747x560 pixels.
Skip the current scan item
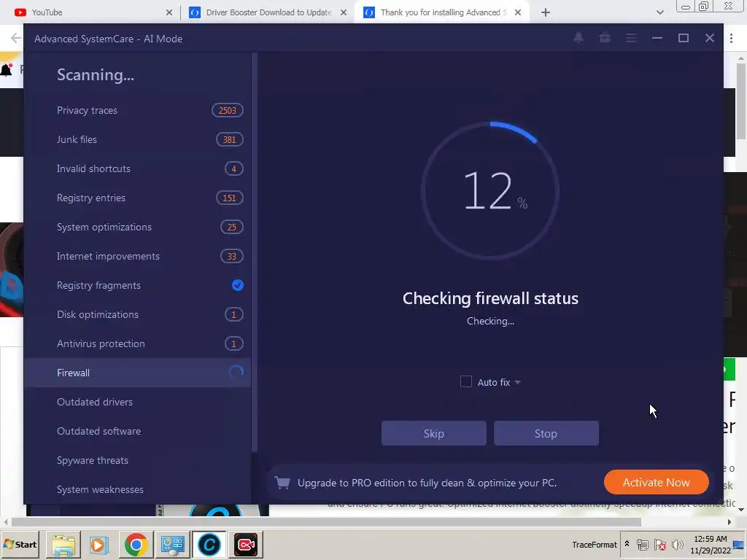(433, 433)
